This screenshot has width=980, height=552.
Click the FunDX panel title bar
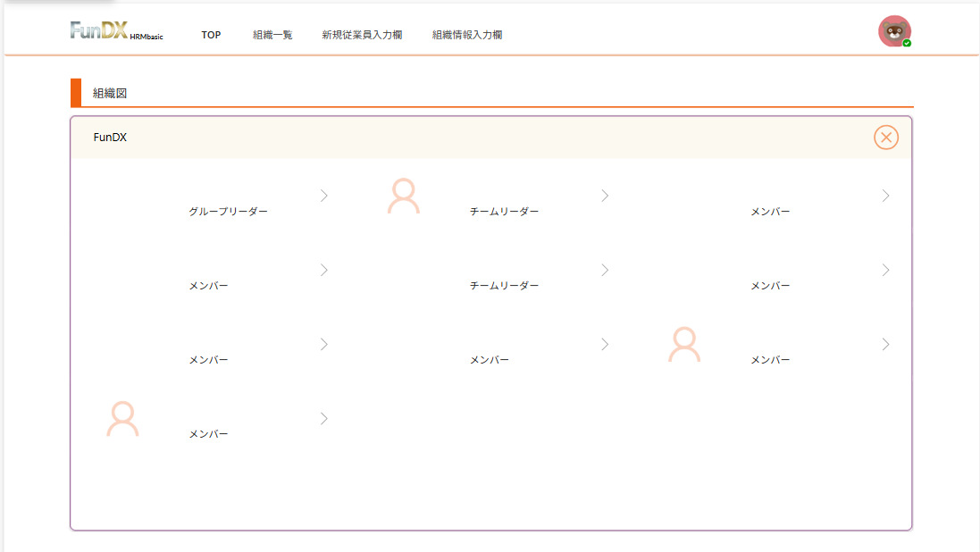[x=447, y=138]
